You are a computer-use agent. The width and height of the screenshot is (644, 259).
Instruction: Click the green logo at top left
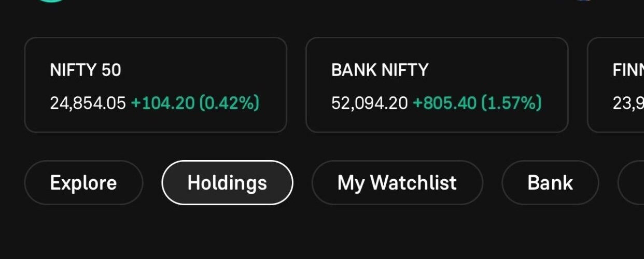click(51, 2)
